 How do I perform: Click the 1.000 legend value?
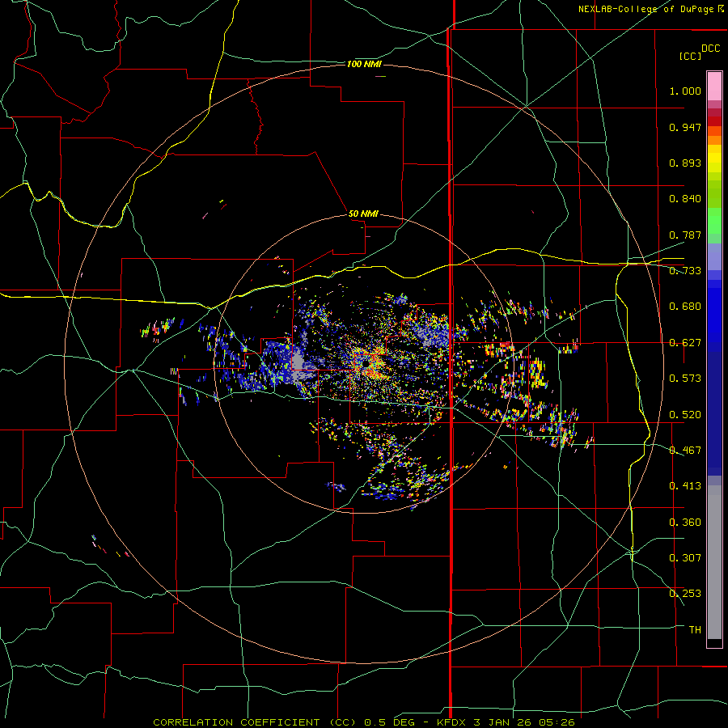click(x=685, y=91)
